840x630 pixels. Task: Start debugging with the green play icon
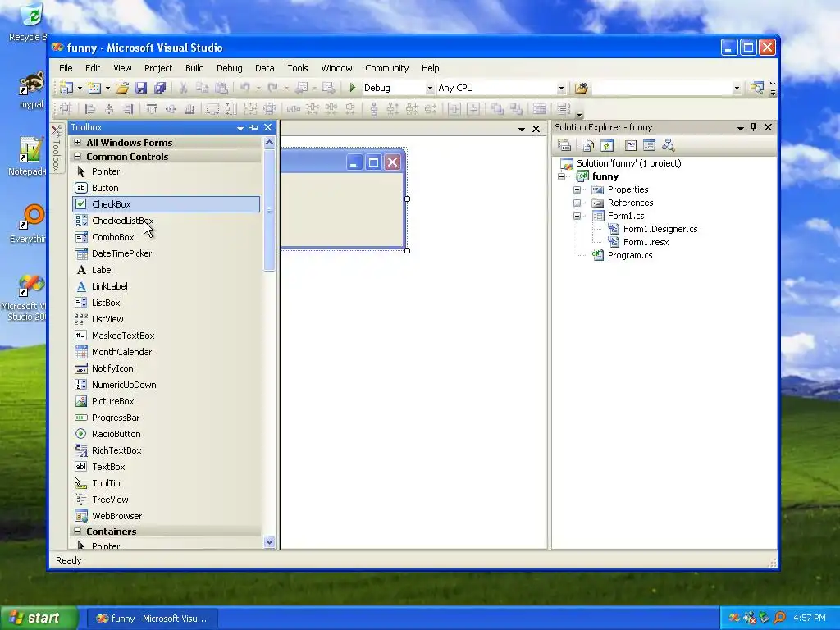[353, 87]
